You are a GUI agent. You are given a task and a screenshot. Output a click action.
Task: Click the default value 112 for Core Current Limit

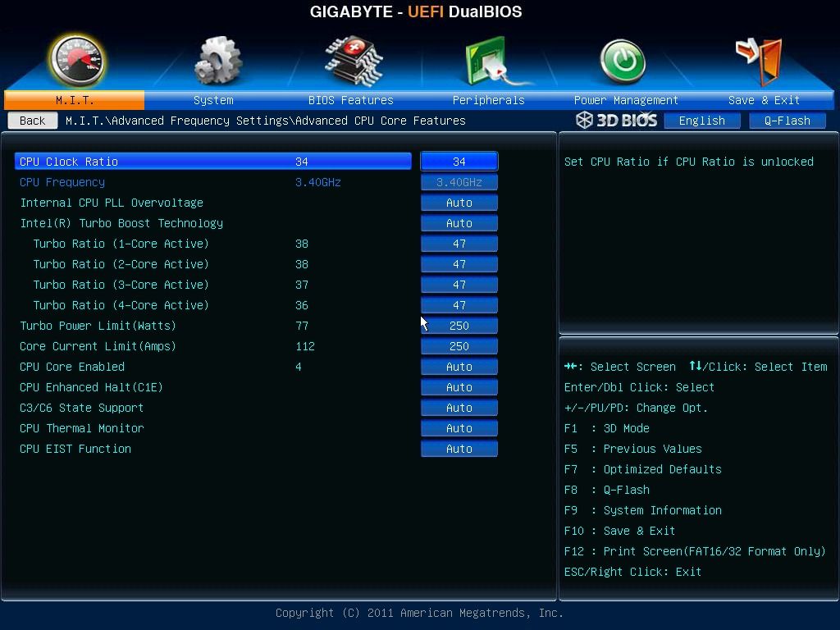pos(305,346)
